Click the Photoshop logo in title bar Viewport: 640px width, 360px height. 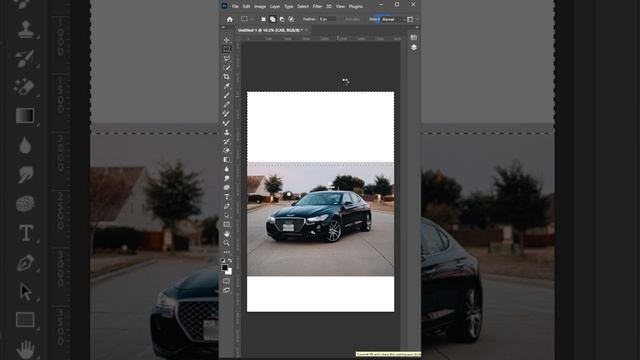tap(224, 6)
